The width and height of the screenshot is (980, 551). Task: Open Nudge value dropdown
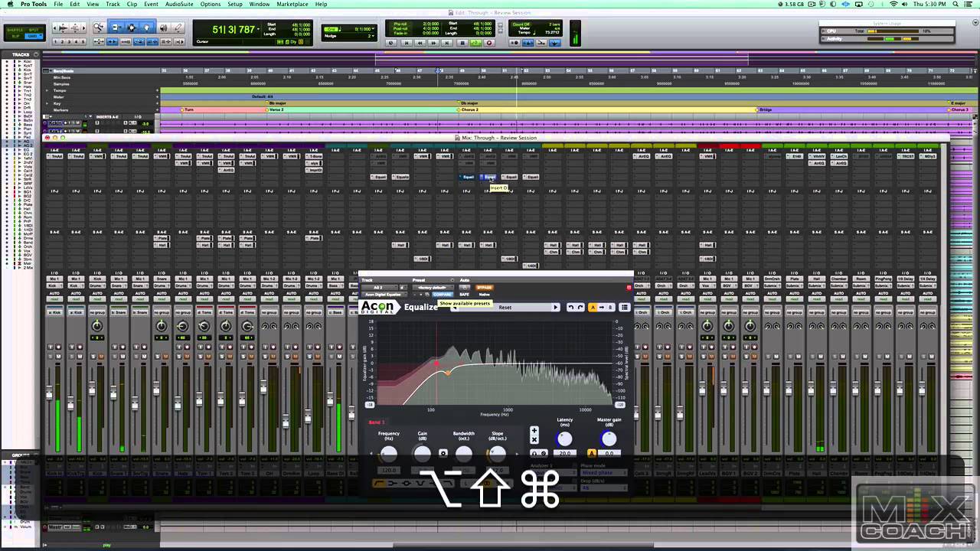[x=373, y=36]
